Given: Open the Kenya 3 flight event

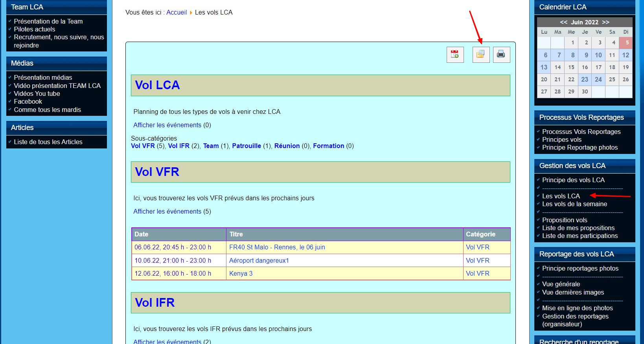Looking at the screenshot, I should coord(241,274).
